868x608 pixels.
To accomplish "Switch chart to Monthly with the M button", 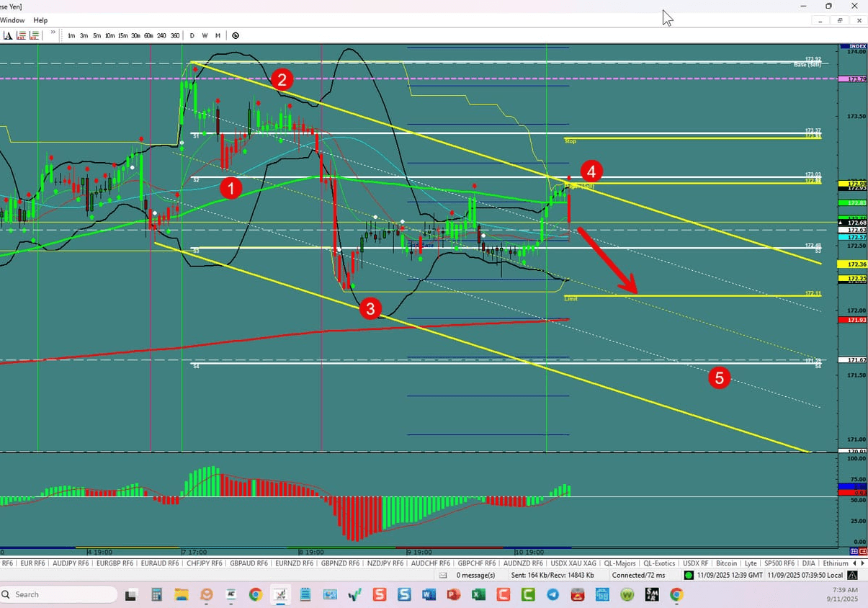I will 218,35.
